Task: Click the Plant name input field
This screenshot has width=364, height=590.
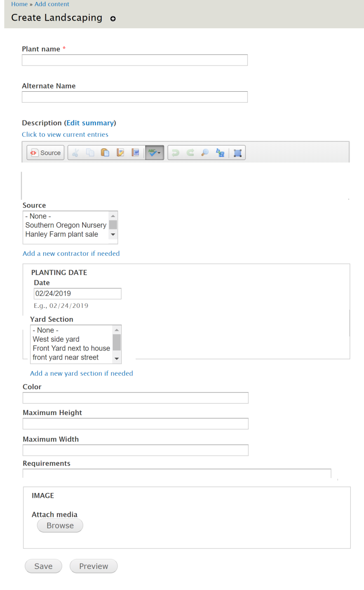Action: click(135, 60)
